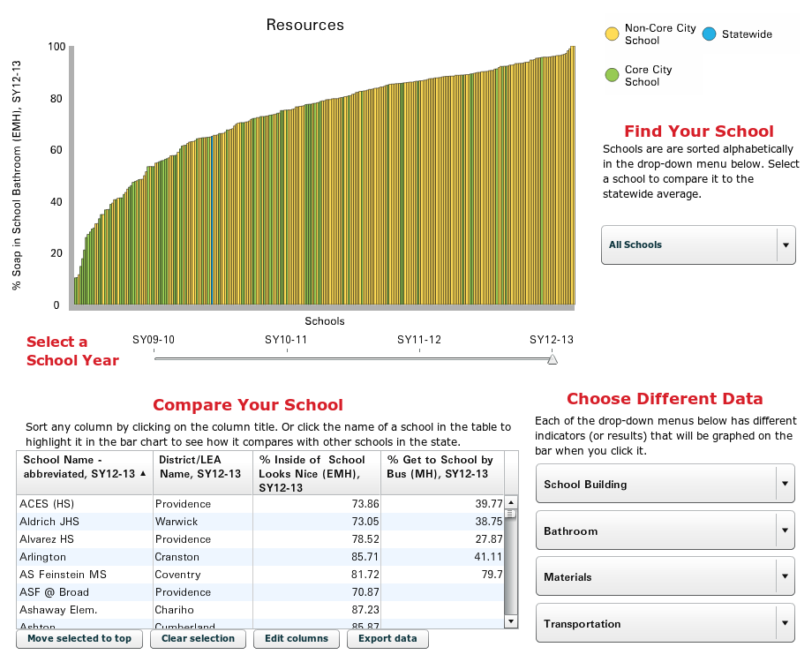Sort by % Get to School by Bus column
The height and width of the screenshot is (662, 812).
pyautogui.click(x=441, y=467)
